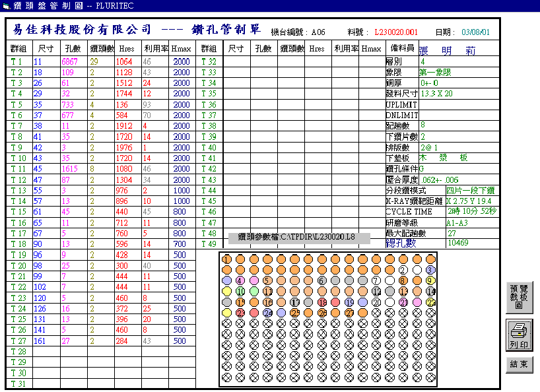Choose orange slot numbered 8
The height and width of the screenshot is (392, 540).
click(403, 280)
